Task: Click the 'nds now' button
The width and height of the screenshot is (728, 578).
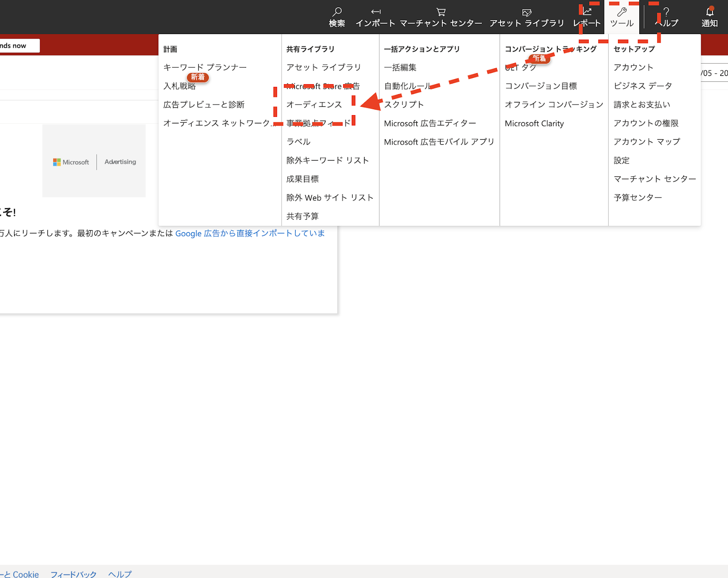Action: click(x=20, y=45)
